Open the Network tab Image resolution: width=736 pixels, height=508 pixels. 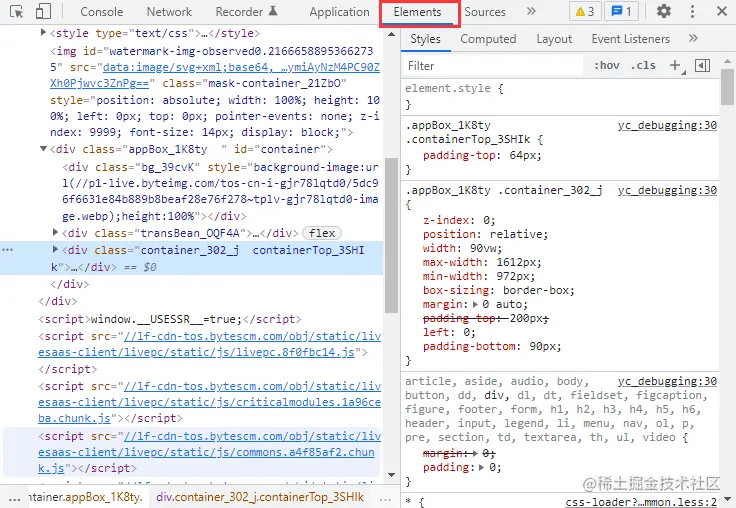pos(169,12)
